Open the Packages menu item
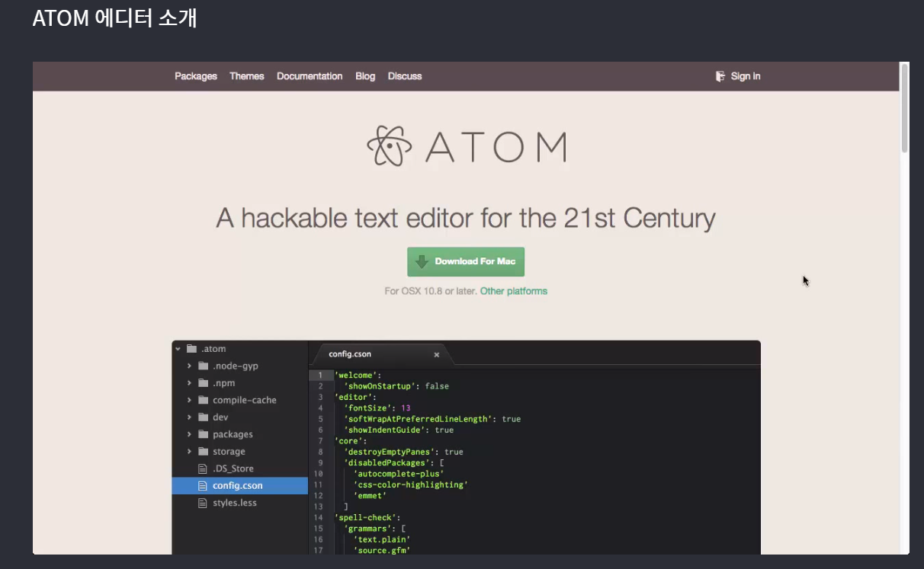 tap(196, 76)
